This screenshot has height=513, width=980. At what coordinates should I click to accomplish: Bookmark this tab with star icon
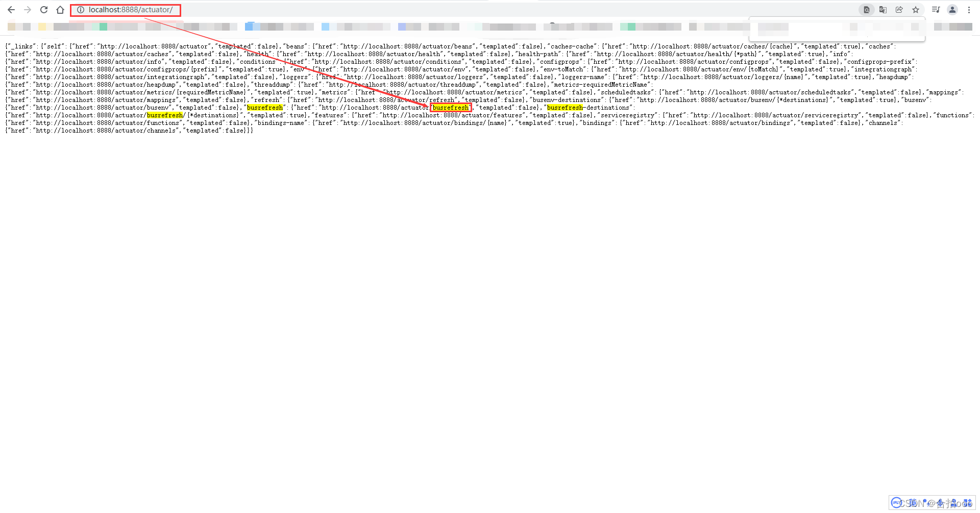(916, 10)
